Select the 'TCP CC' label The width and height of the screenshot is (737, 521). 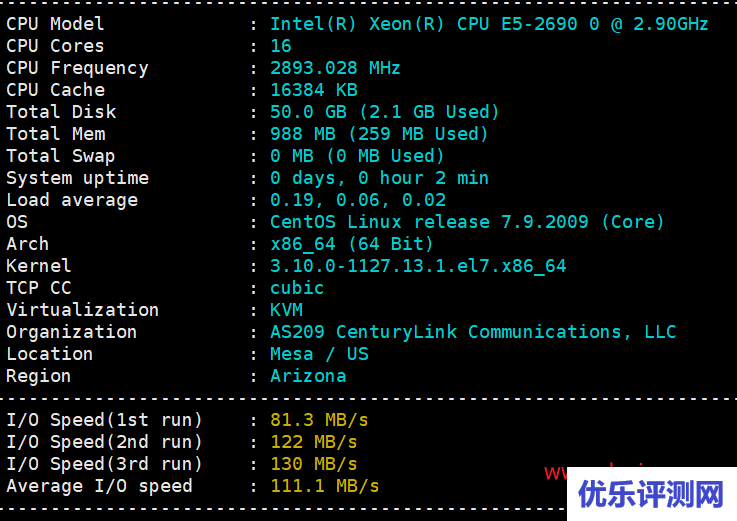click(x=39, y=288)
